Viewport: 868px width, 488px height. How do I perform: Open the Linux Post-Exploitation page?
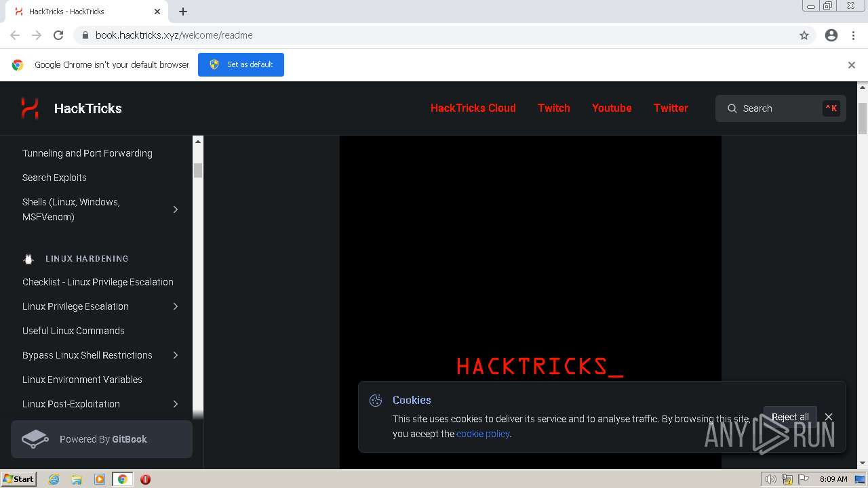[71, 404]
